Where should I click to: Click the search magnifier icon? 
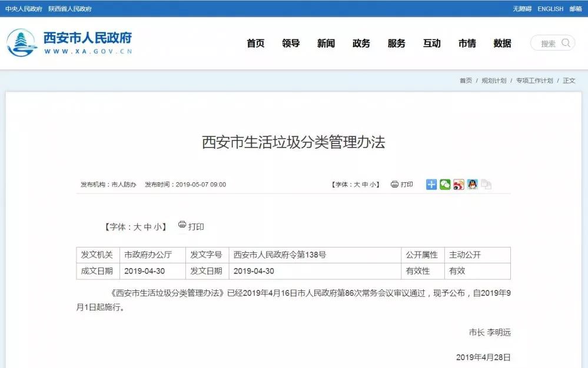coord(566,43)
